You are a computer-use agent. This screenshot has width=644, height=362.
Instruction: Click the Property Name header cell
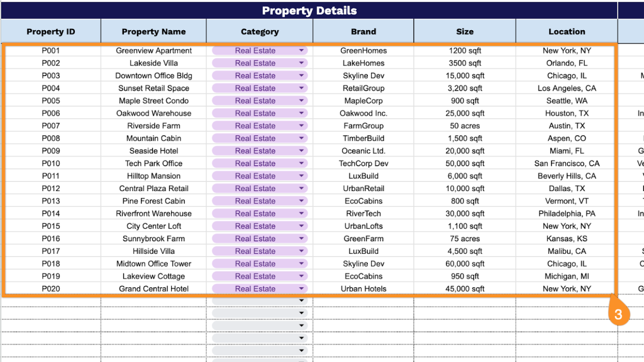pos(153,31)
